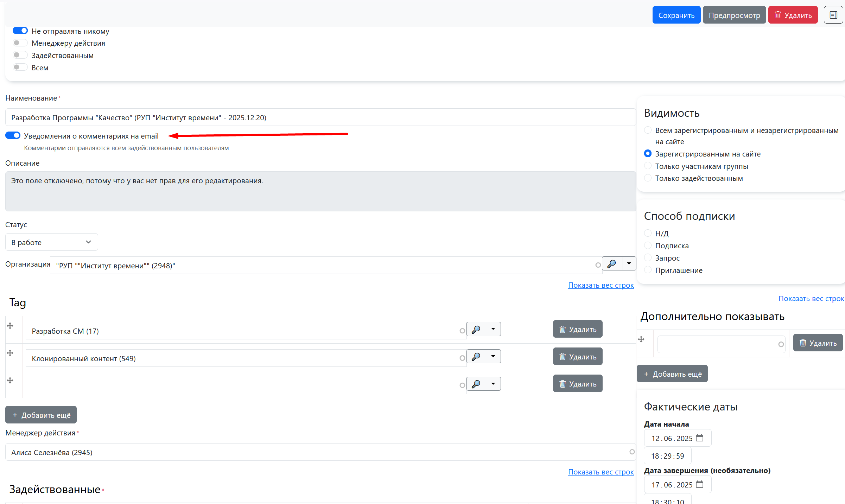
Task: Disable Уведомления о комментариях на email
Action: (13, 136)
